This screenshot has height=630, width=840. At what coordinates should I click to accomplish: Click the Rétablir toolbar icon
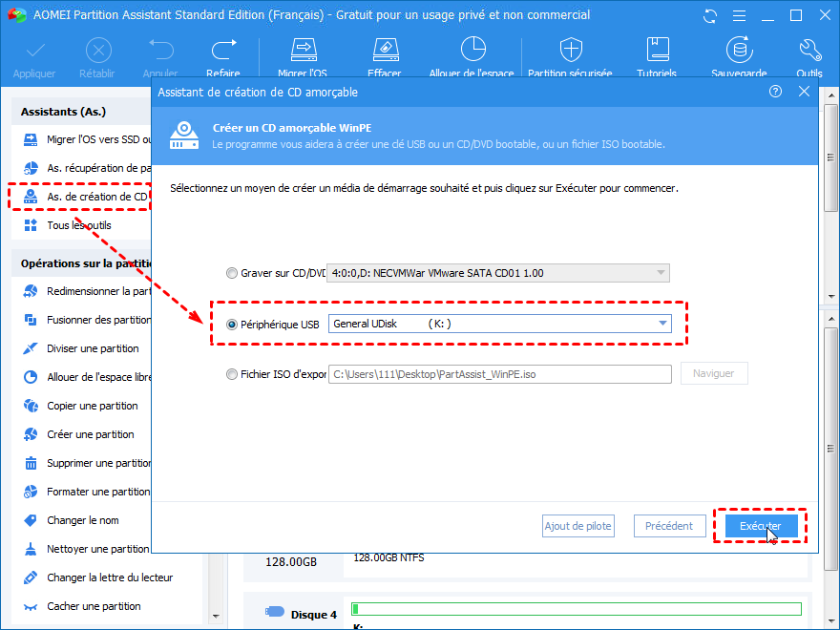coord(98,51)
